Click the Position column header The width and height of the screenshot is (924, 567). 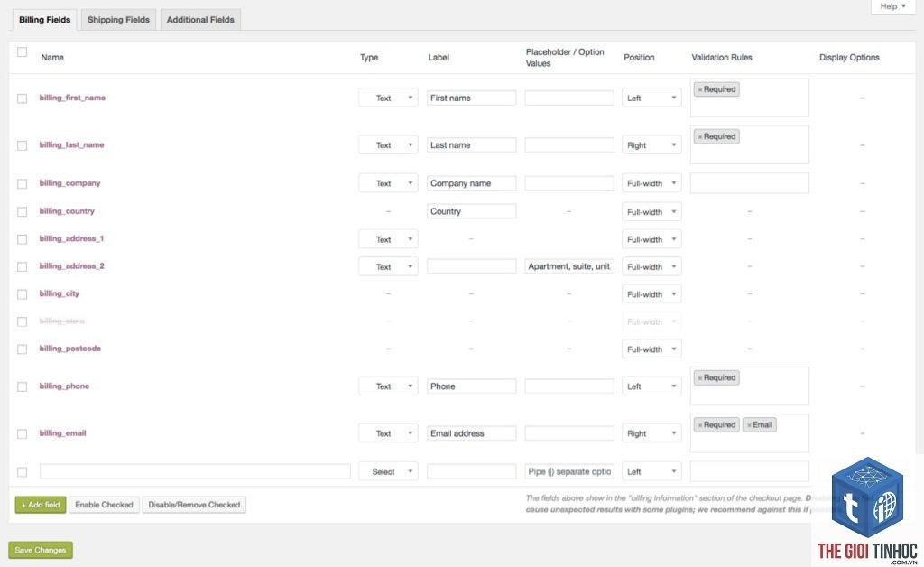click(640, 57)
